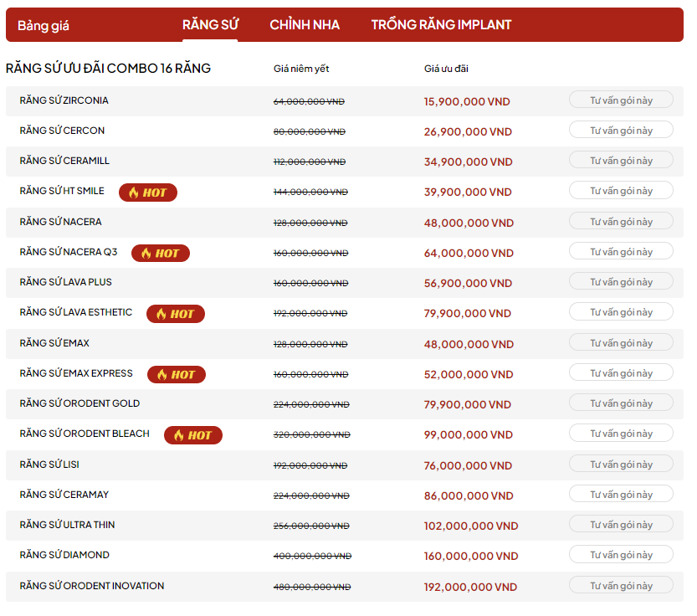Viewport: 697px width, 616px height.
Task: Click the HOT icon for ORODENT BLEACH
Action: 192,434
